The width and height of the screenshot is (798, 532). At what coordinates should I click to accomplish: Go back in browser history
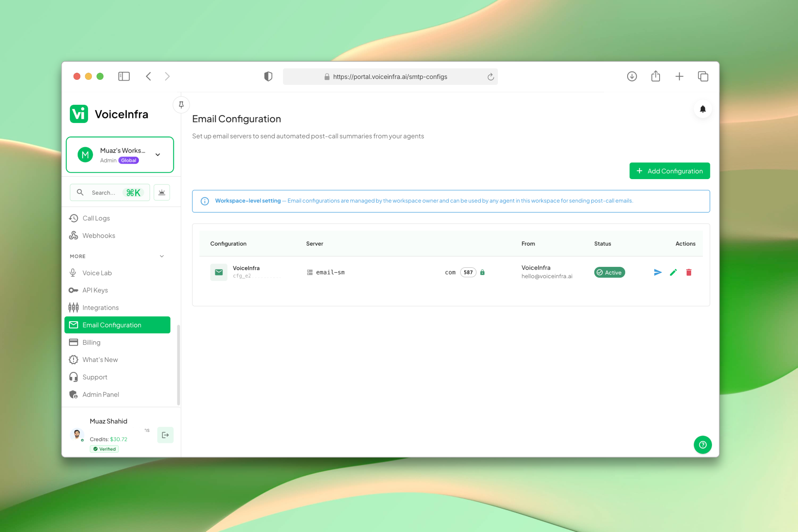[148, 76]
